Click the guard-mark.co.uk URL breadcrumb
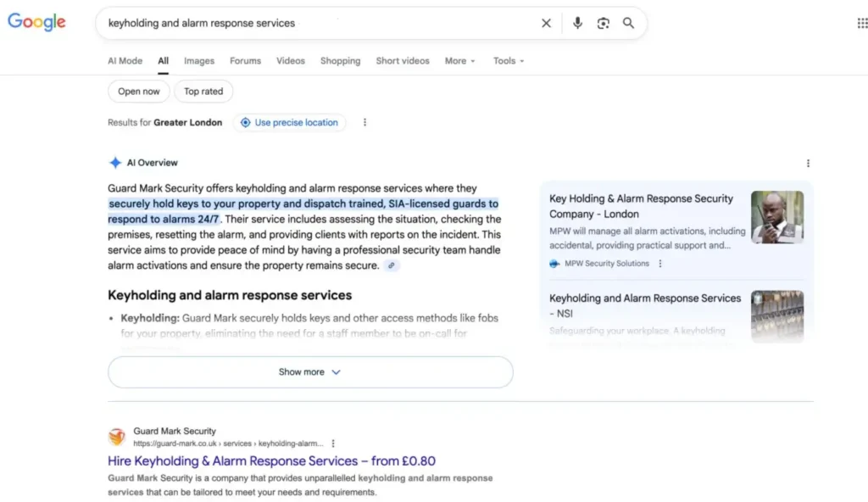 (228, 443)
